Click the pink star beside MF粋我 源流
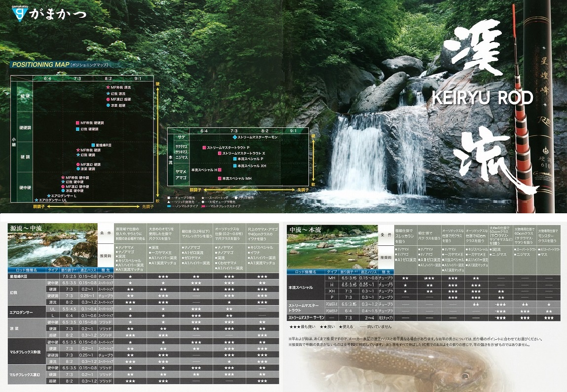Image resolution: width=567 pixels, height=392 pixels. click(x=108, y=87)
